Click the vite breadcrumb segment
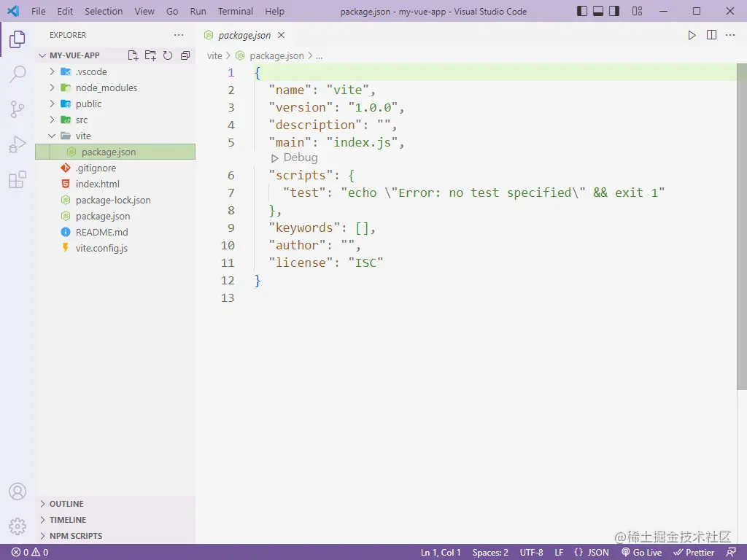 [x=214, y=55]
